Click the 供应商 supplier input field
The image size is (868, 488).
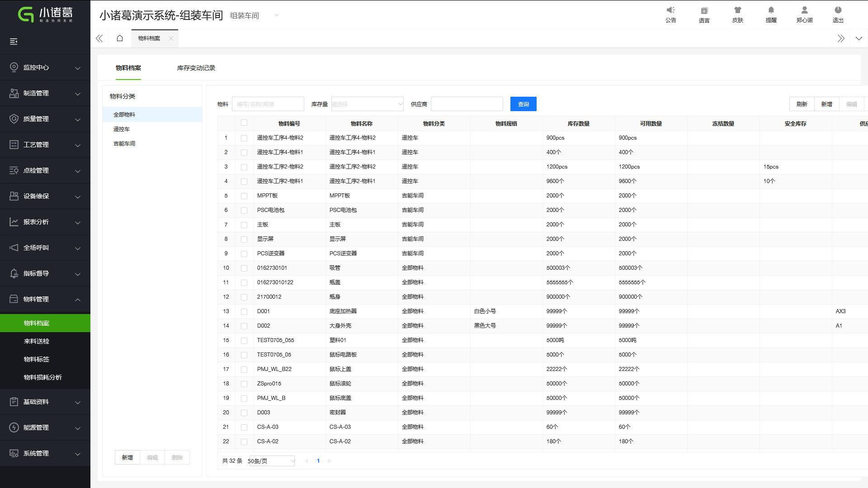coord(467,104)
